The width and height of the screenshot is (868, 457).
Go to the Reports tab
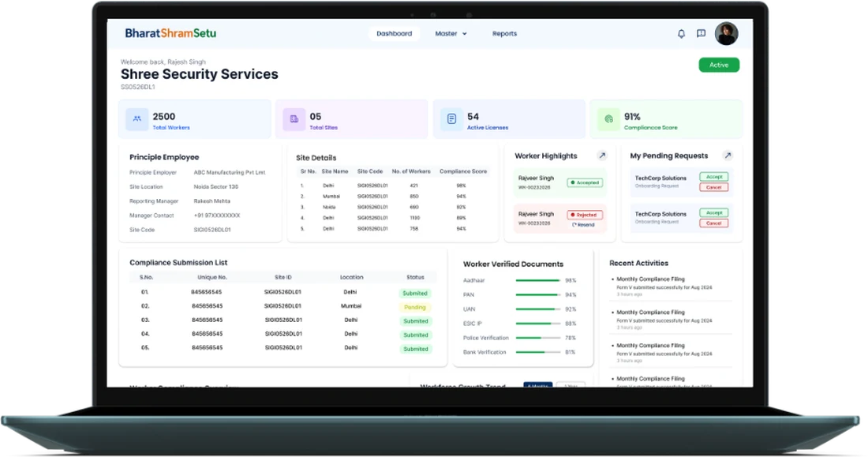(x=504, y=34)
